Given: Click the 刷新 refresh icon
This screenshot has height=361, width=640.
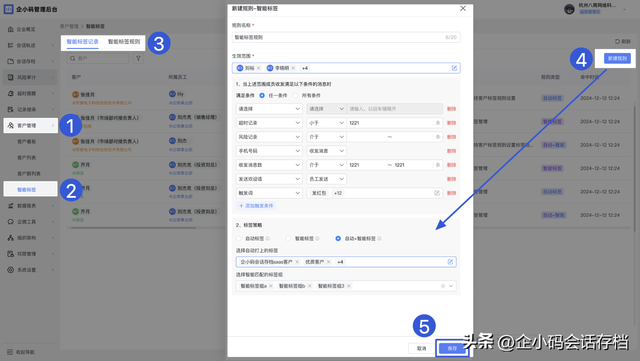Looking at the screenshot, I should [617, 41].
